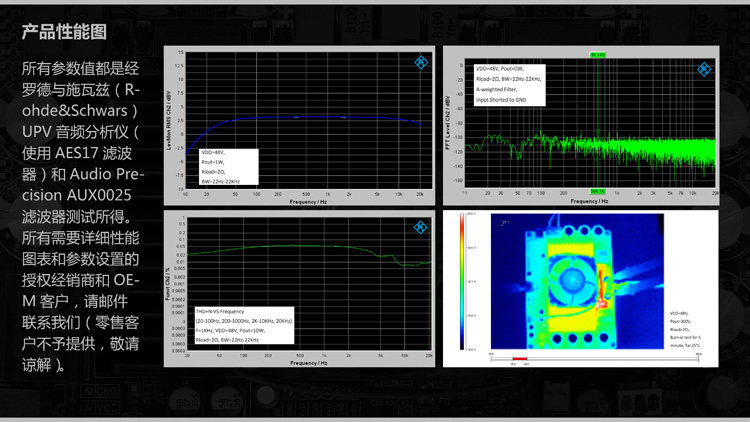The image size is (750, 422).
Task: Click the thermal image temperature color scale
Action: tap(462, 281)
